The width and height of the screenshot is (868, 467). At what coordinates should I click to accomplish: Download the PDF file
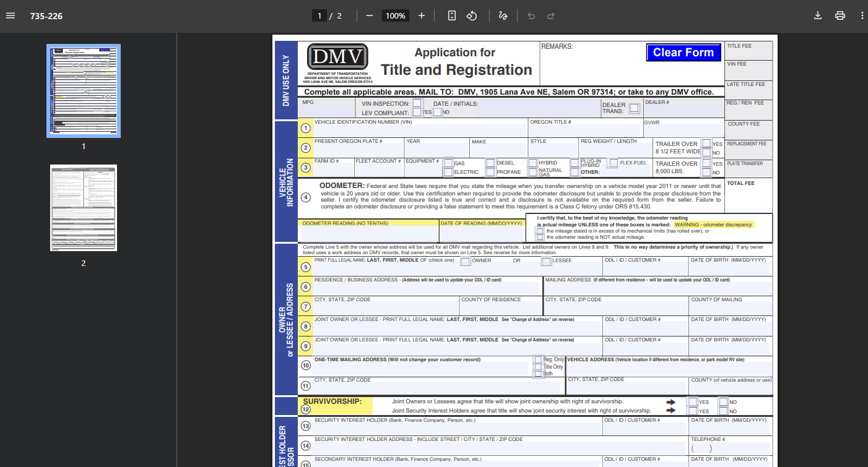(x=817, y=15)
